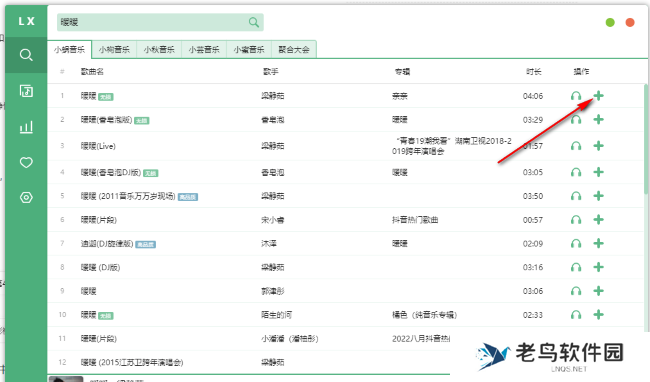Select song title 暖暖(Live)

tap(98, 146)
